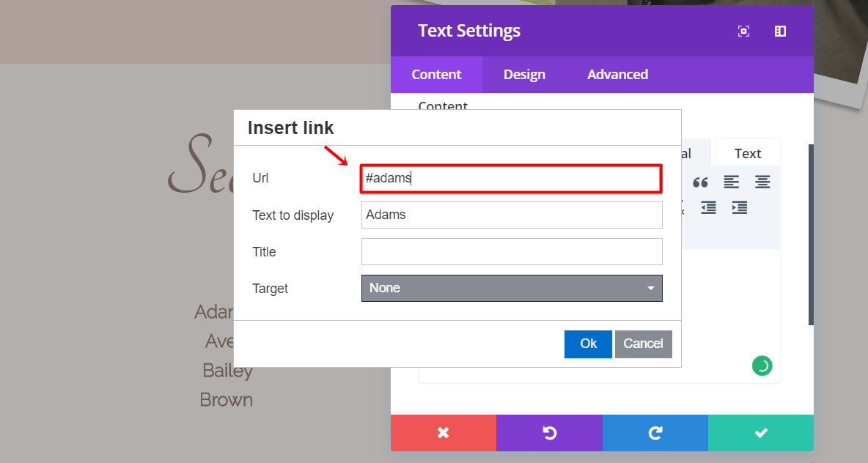Click the Url field containing #adams
The width and height of the screenshot is (868, 463).
point(512,178)
